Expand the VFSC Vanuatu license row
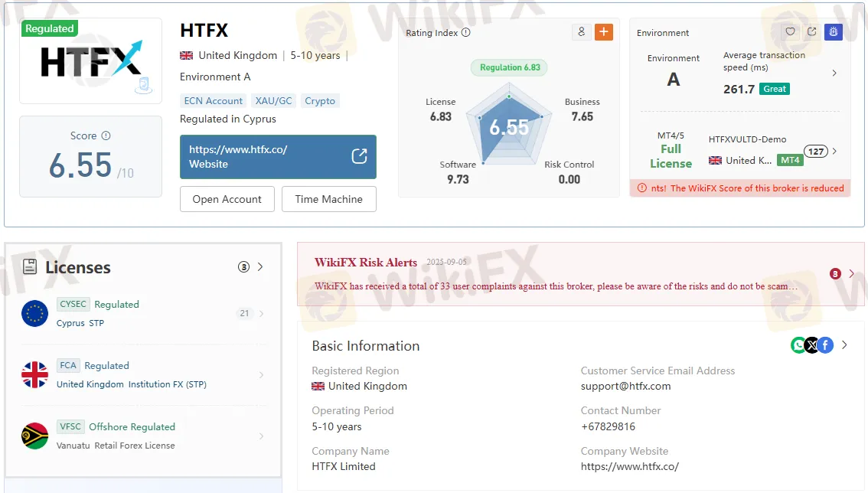The width and height of the screenshot is (868, 493). 261,436
